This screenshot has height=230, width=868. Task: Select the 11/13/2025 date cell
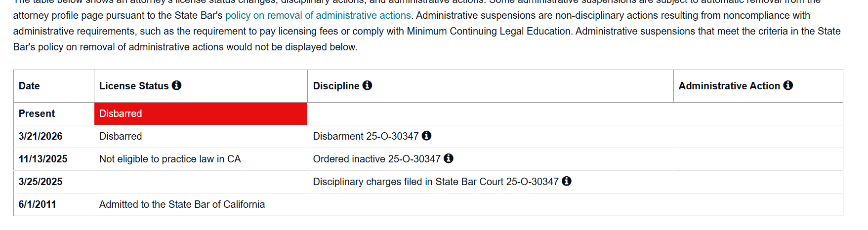43,159
